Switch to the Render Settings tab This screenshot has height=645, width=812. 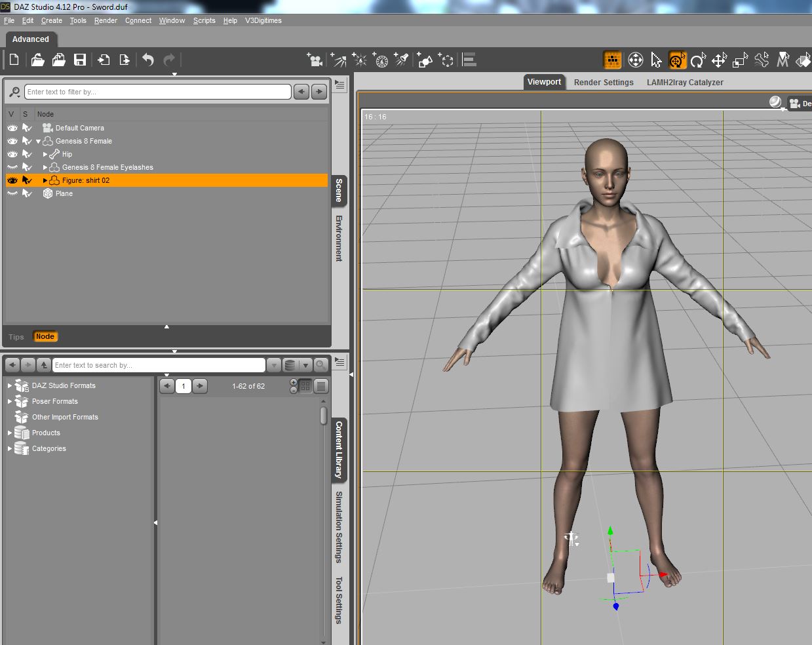(x=604, y=83)
